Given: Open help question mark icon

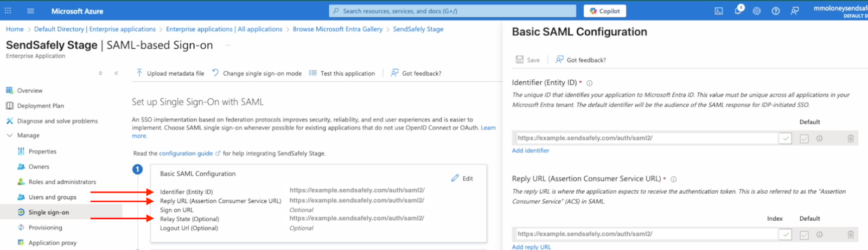Looking at the screenshot, I should click(x=776, y=11).
